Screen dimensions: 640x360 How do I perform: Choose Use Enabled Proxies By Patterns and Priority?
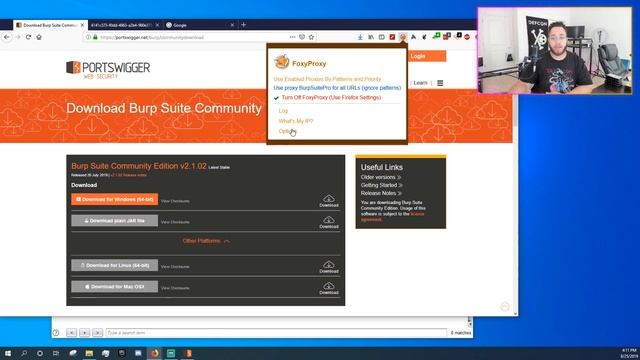coord(327,79)
